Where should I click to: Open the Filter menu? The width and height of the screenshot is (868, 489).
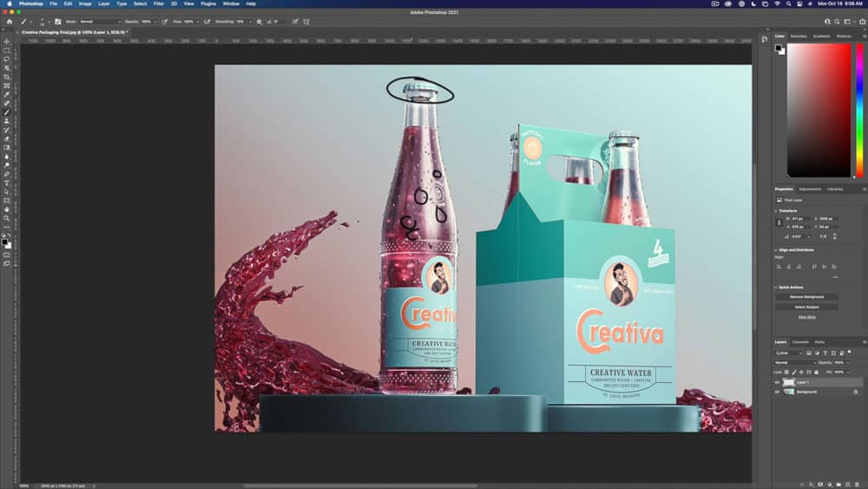pyautogui.click(x=159, y=3)
